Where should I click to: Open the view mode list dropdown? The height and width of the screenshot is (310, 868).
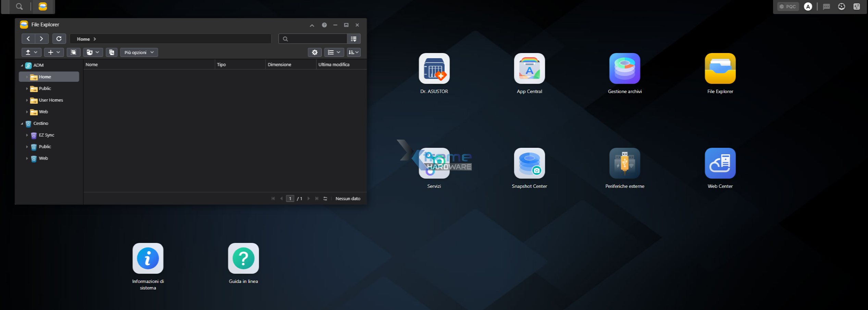click(x=334, y=52)
